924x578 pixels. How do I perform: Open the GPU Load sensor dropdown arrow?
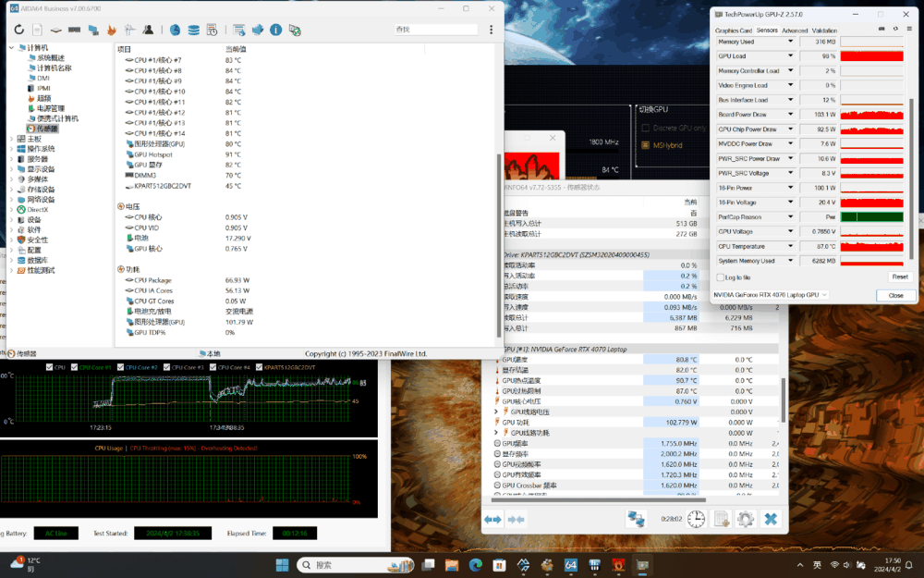[x=790, y=54]
